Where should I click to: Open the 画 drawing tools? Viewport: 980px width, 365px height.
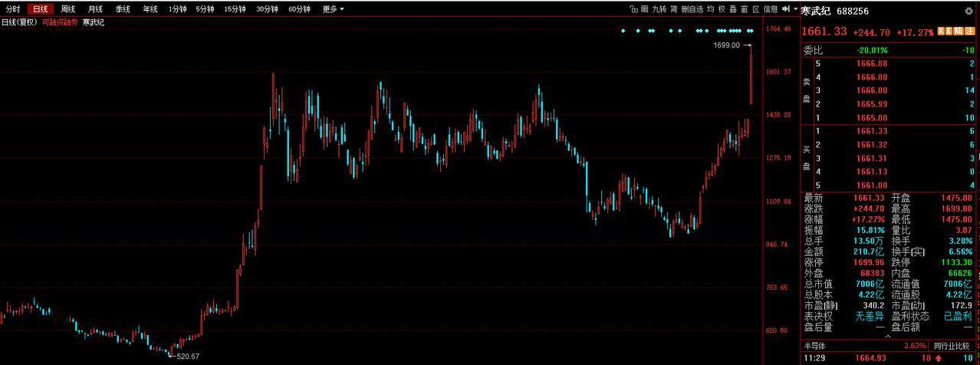tap(644, 9)
